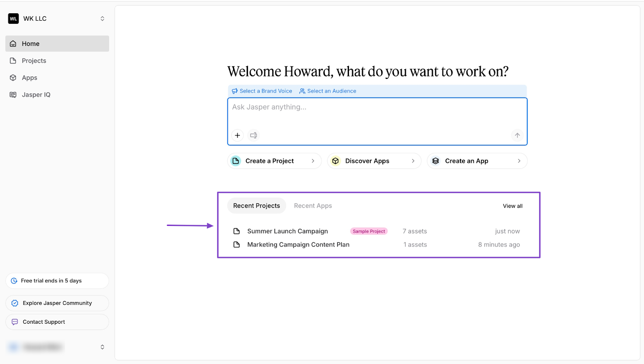Image resolution: width=644 pixels, height=364 pixels.
Task: Click the Sample Project badge
Action: [369, 231]
